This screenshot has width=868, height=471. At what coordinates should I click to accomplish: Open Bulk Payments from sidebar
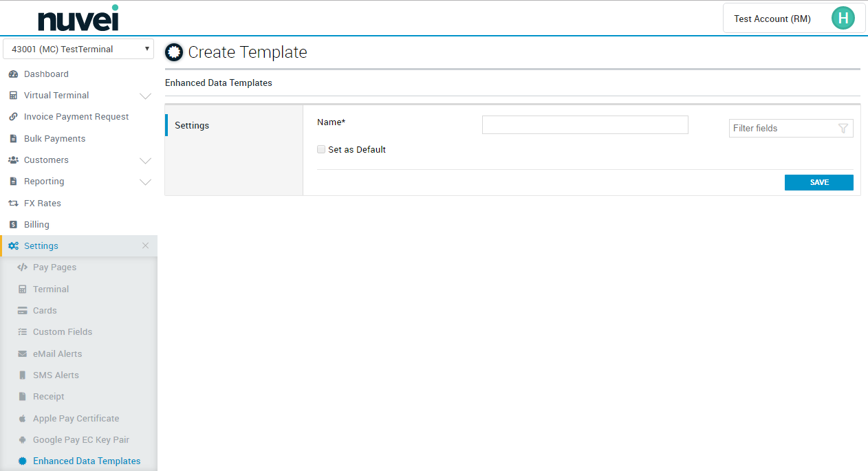(54, 139)
